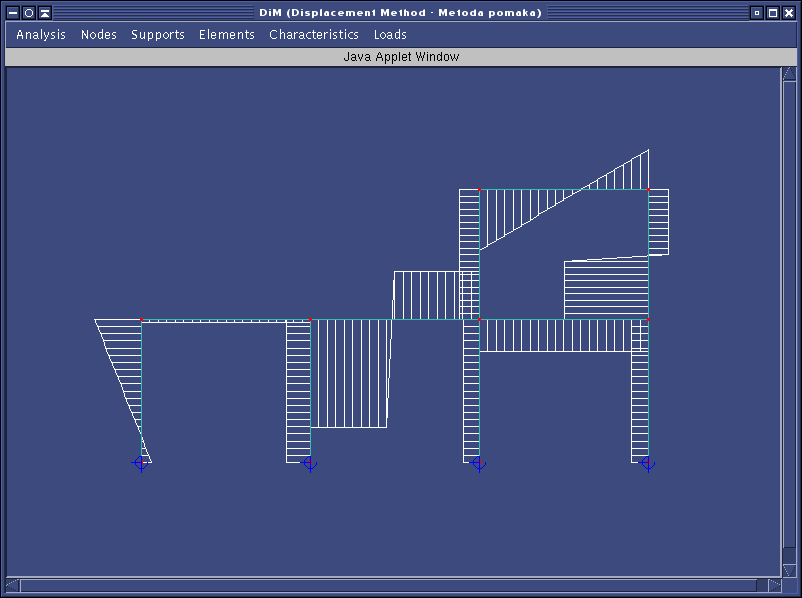Viewport: 802px width, 598px height.
Task: Minimize the DiM window
Action: (x=757, y=13)
